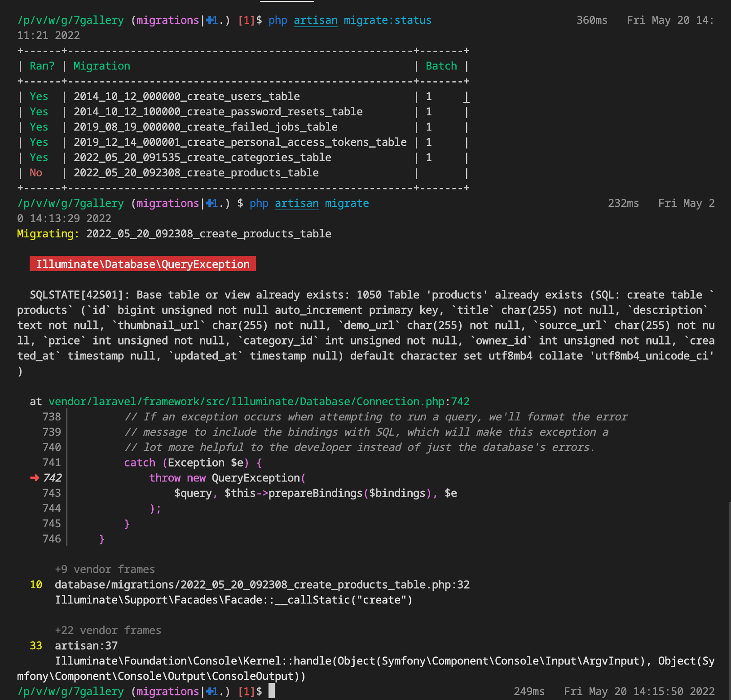Image resolution: width=731 pixels, height=700 pixels.
Task: Click the '249ms' timing value
Action: coord(529,691)
